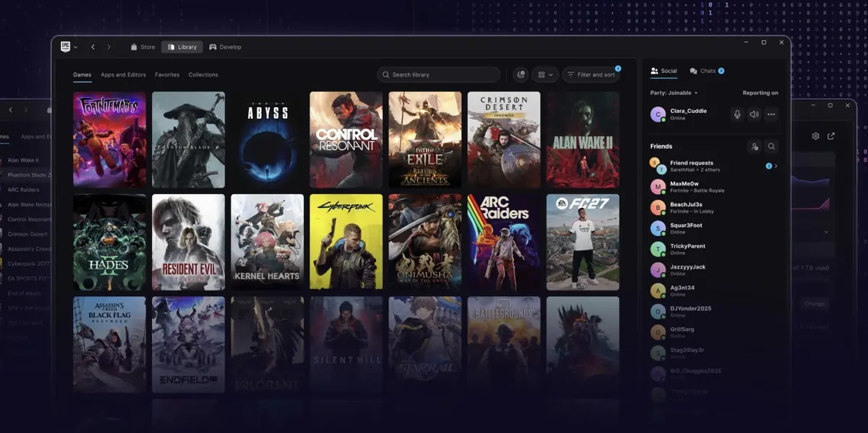Image resolution: width=868 pixels, height=433 pixels.
Task: Select friend GrillSarg
Action: point(715,332)
